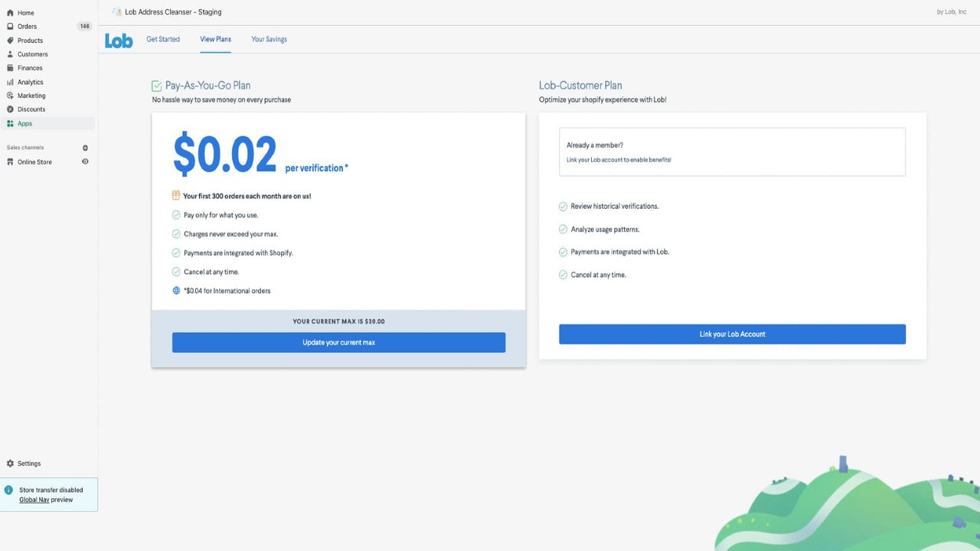Click the Orders inbox icon
The height and width of the screenshot is (551, 980).
click(10, 27)
